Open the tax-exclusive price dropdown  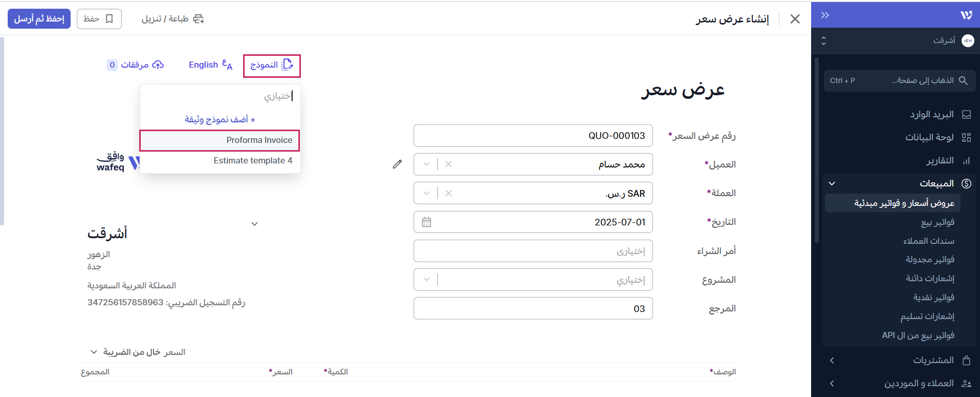click(x=94, y=352)
